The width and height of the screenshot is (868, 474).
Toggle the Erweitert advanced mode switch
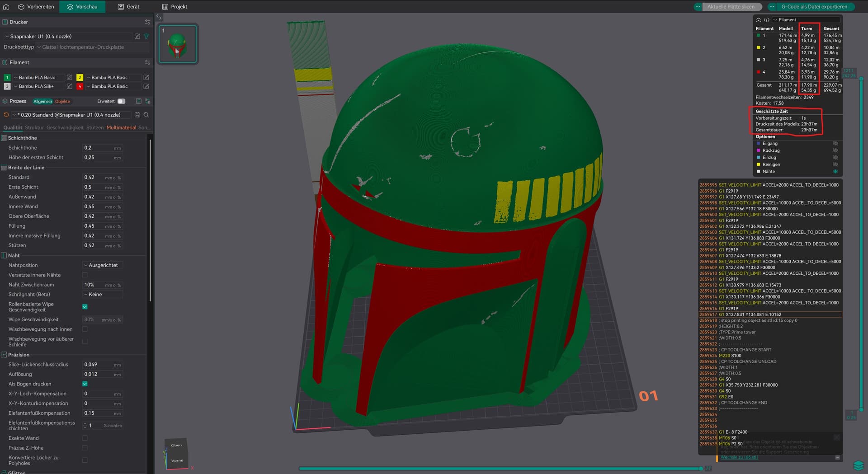click(121, 101)
